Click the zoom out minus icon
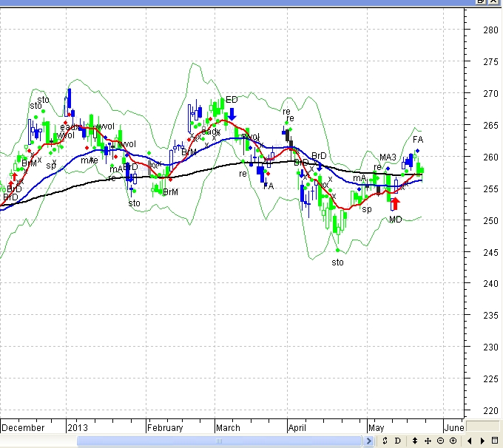Viewport: 503px width, 448px height. pos(440,441)
